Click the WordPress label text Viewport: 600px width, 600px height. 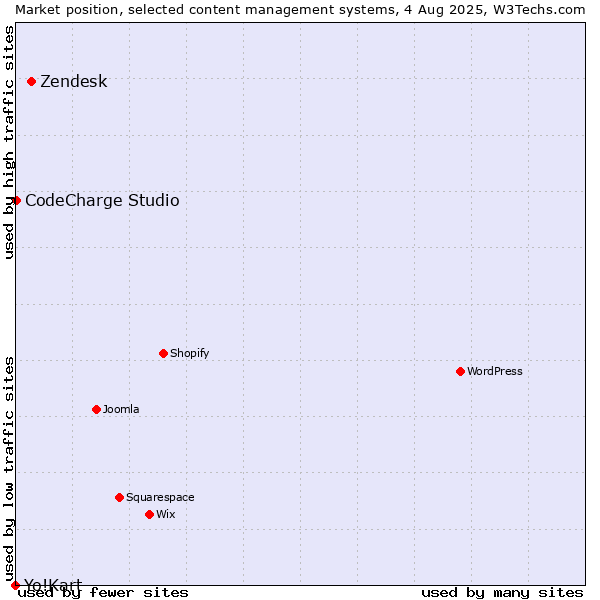coord(494,371)
